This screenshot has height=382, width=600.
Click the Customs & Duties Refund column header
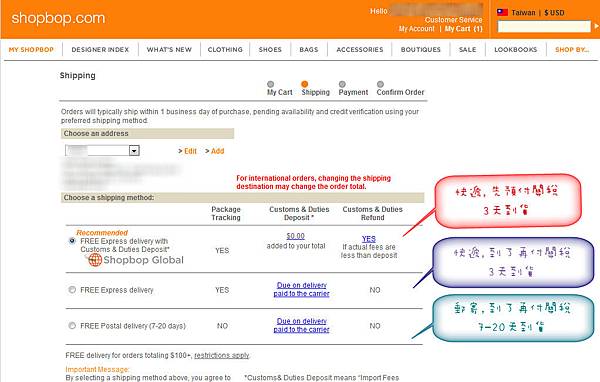click(x=372, y=214)
